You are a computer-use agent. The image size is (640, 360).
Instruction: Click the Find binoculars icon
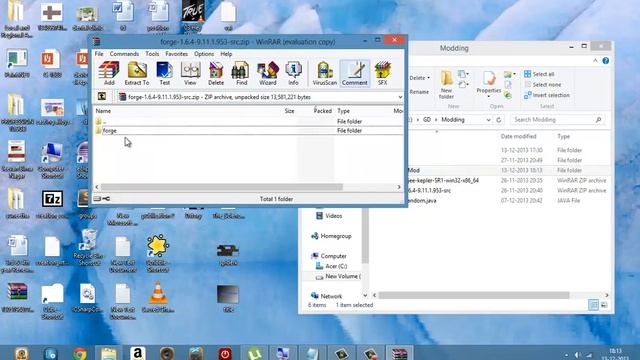pyautogui.click(x=241, y=73)
